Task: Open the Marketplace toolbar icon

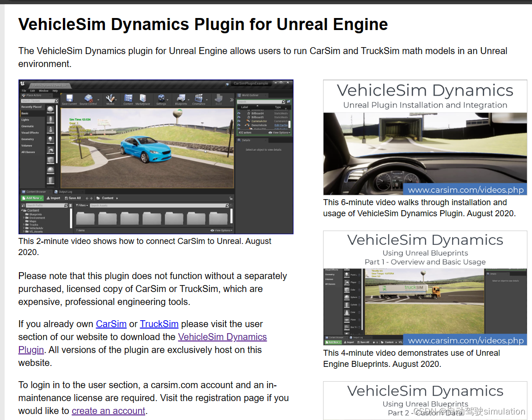Action: click(143, 99)
